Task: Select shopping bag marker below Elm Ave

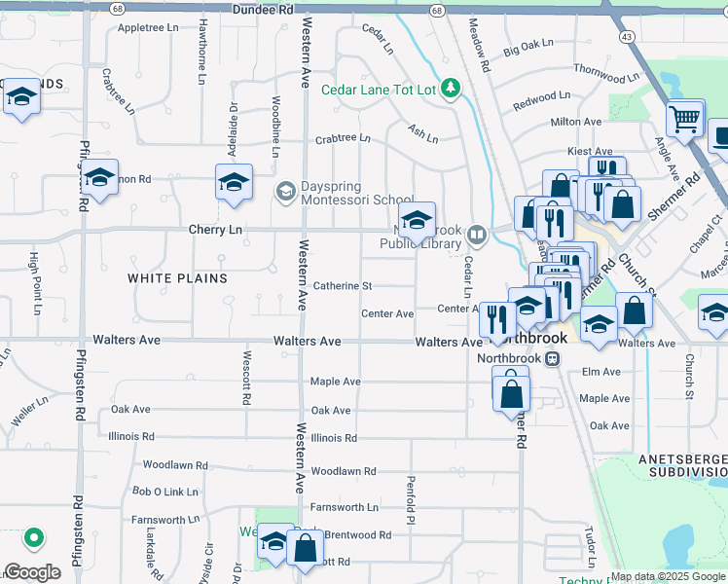Action: click(511, 395)
